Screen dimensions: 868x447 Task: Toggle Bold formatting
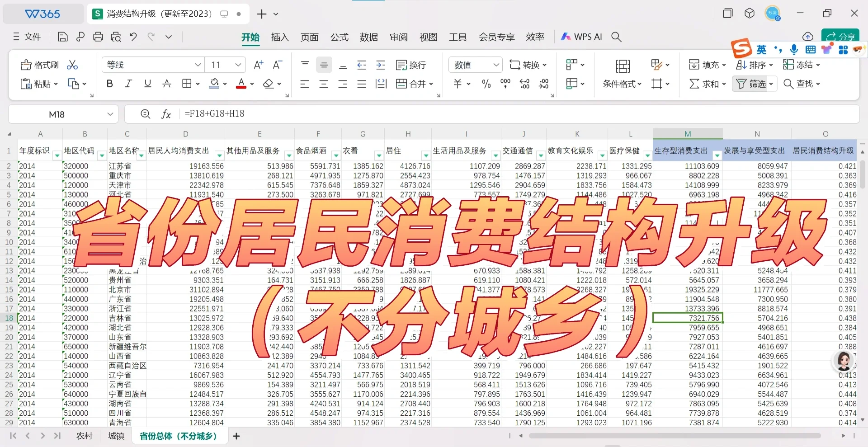109,84
